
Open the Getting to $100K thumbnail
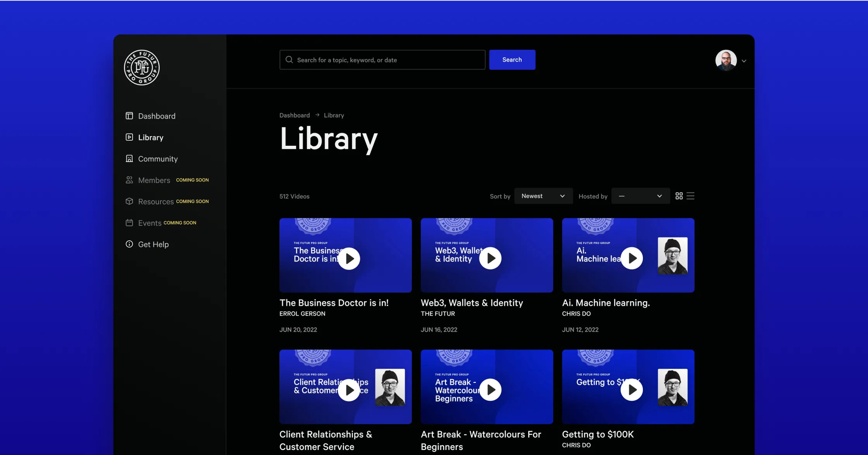629,387
